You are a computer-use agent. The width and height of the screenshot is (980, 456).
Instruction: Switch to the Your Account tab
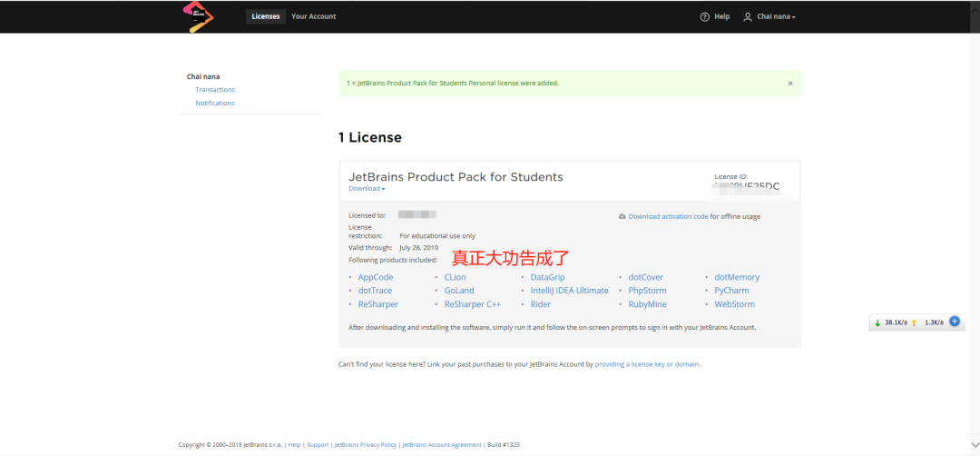(x=314, y=17)
